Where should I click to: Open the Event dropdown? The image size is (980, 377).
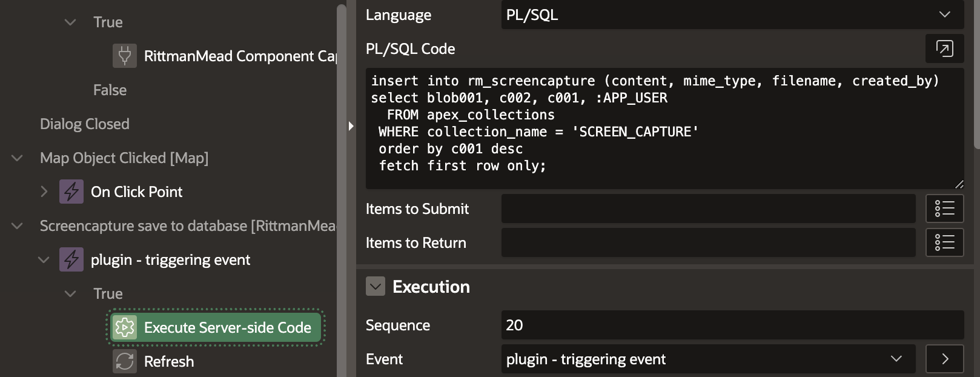[707, 359]
